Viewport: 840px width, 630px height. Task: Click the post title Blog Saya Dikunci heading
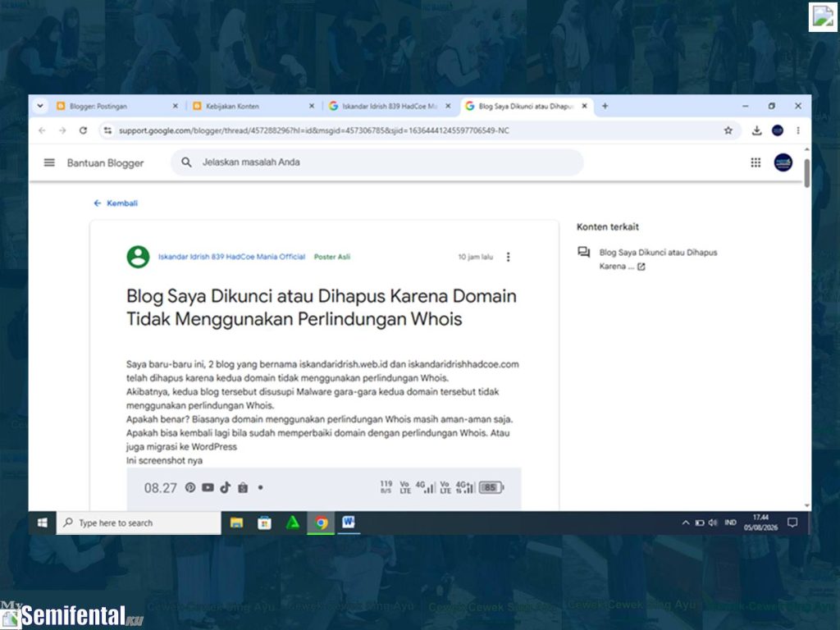(322, 308)
